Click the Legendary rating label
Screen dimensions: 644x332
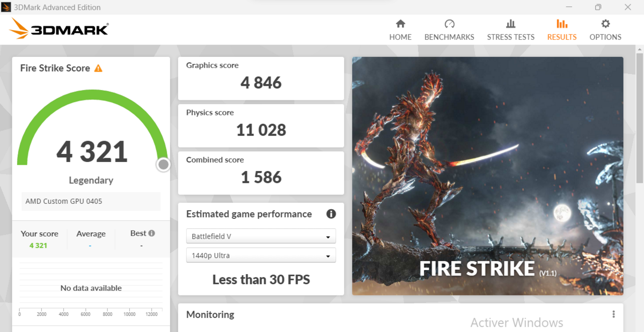tap(91, 180)
